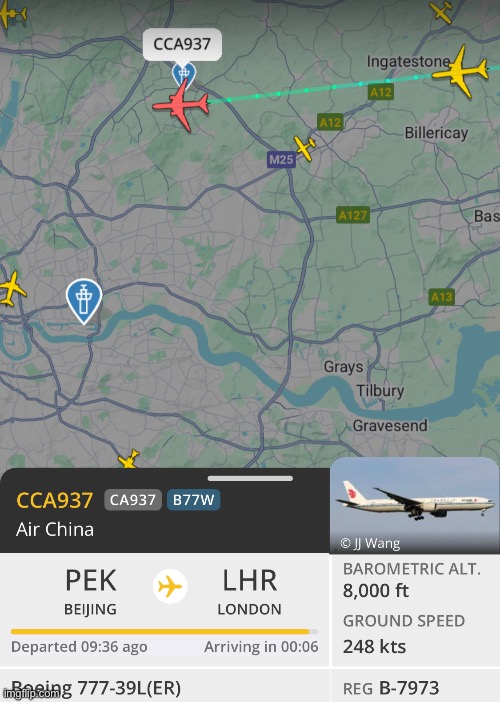
Task: Click the CCA937 callout label
Action: pos(182,44)
